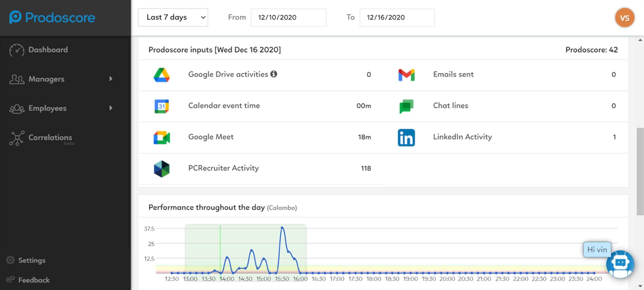The height and width of the screenshot is (290, 644).
Task: Click the Gmail icon
Action: (406, 75)
